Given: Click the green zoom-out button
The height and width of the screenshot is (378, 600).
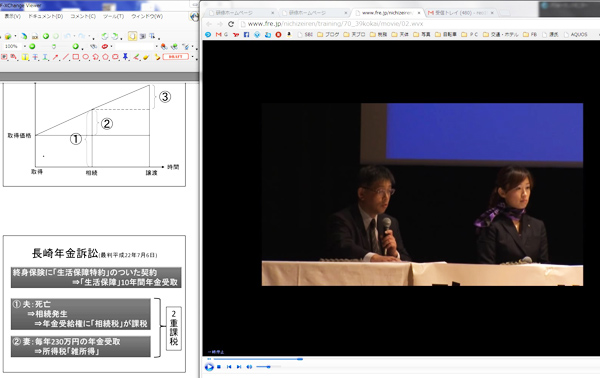Looking at the screenshot, I should coord(32,46).
